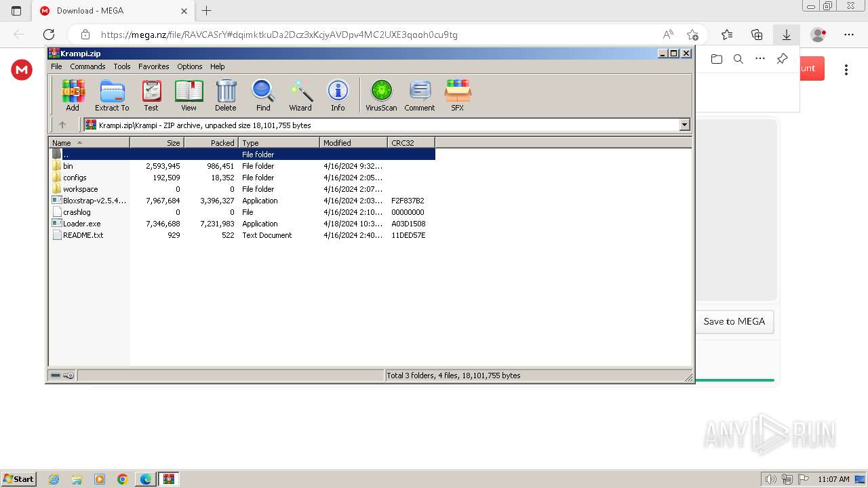Open Edge Settings and more menu
Viewport: 868px width, 488px height.
tap(849, 35)
